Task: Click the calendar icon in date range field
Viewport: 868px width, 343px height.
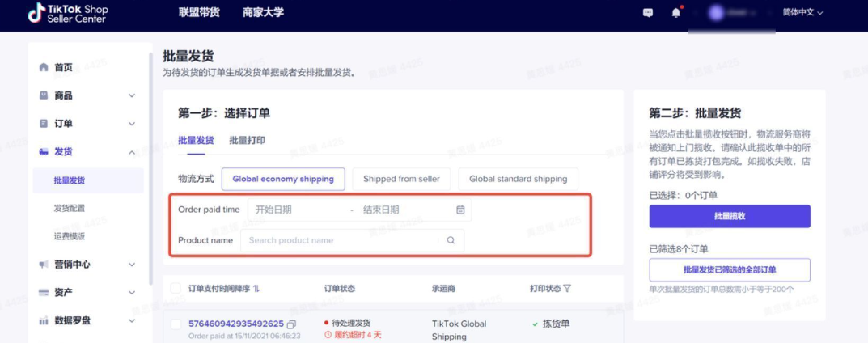Action: coord(460,210)
